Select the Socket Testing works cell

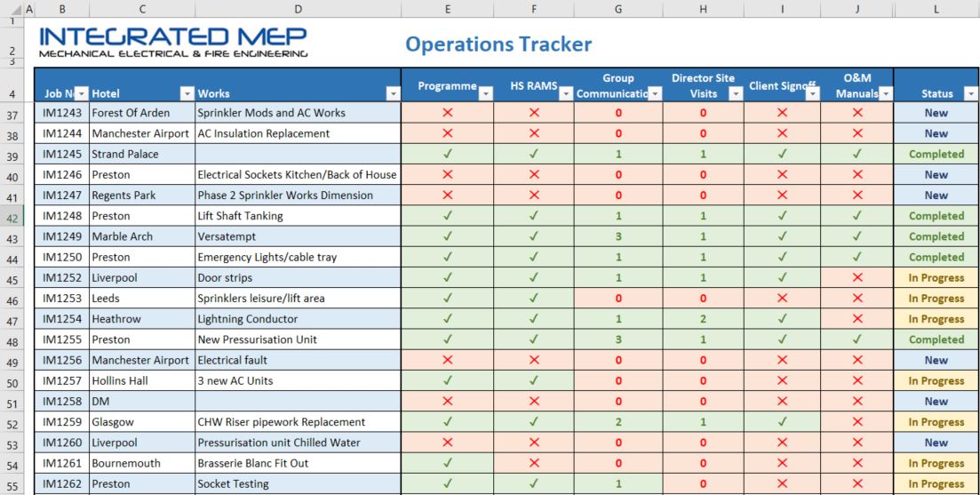tap(299, 484)
